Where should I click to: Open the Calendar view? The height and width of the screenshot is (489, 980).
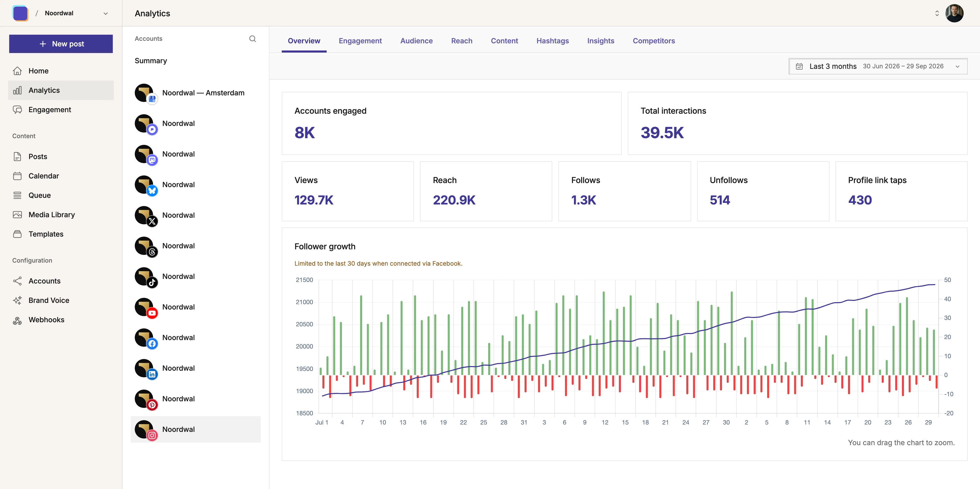[61, 176]
